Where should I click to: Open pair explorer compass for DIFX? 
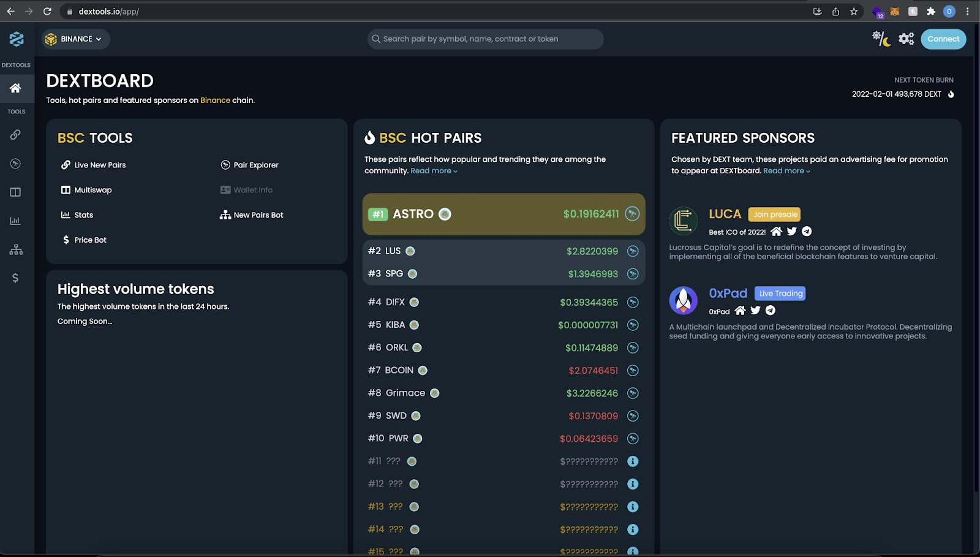point(633,303)
